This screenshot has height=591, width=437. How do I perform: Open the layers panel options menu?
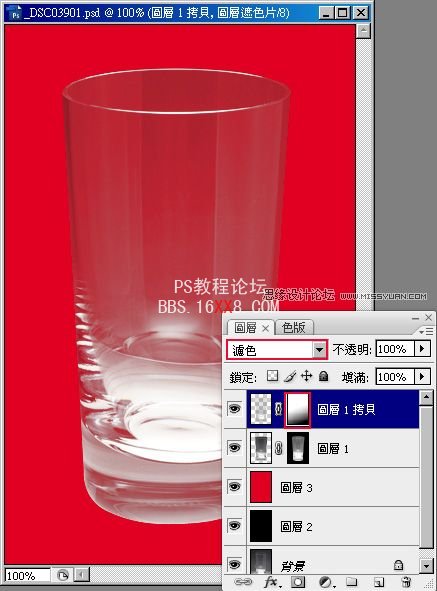[426, 332]
